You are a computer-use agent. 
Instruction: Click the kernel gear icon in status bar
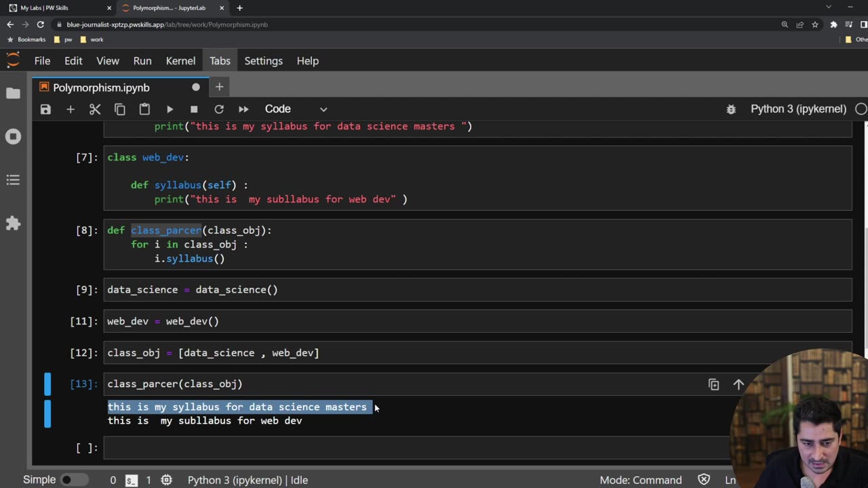166,480
